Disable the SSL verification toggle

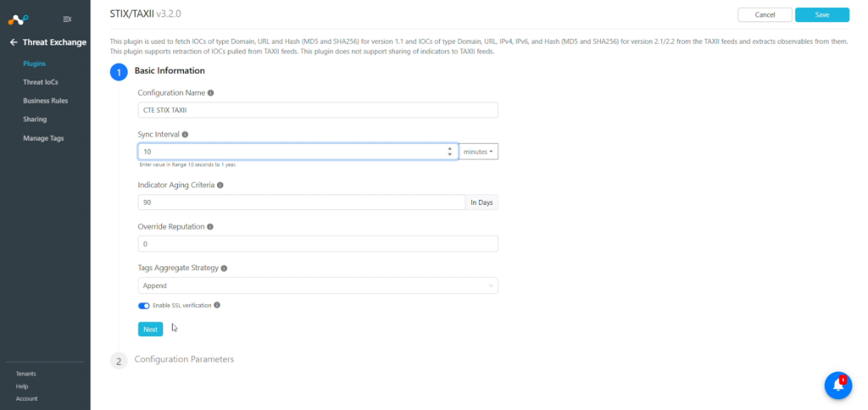pyautogui.click(x=144, y=306)
